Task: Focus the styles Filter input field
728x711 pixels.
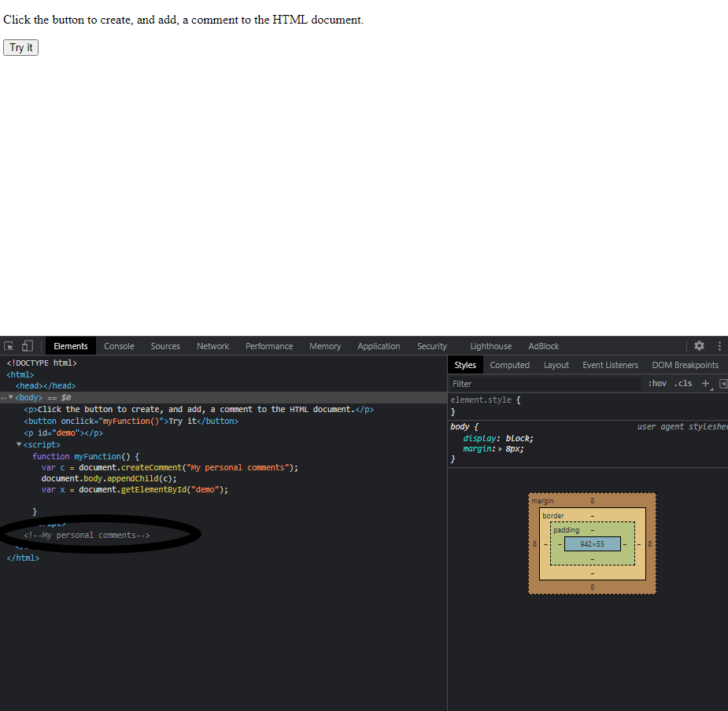Action: point(545,384)
